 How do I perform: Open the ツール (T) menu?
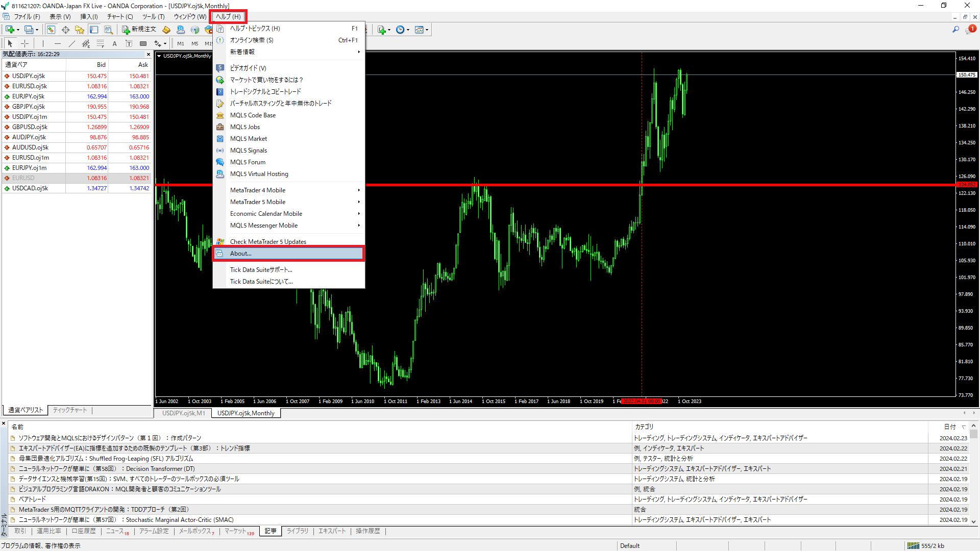[x=153, y=16]
